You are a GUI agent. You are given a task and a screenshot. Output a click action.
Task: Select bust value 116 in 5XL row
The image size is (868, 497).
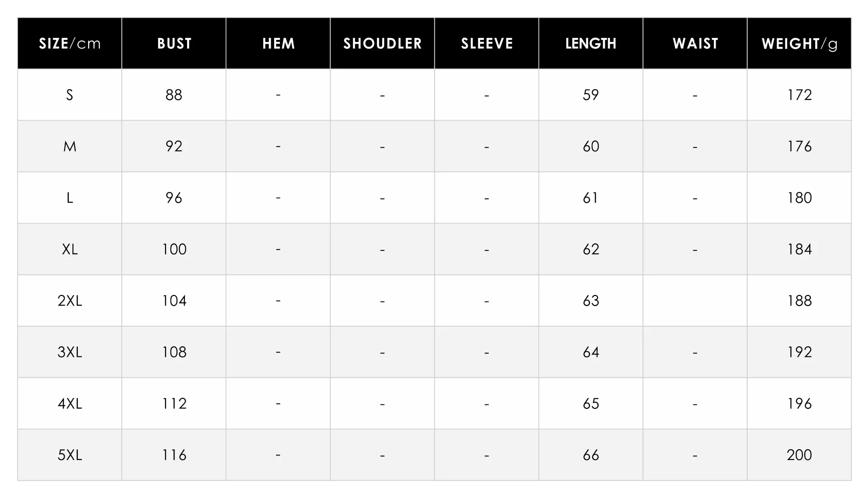click(x=174, y=455)
